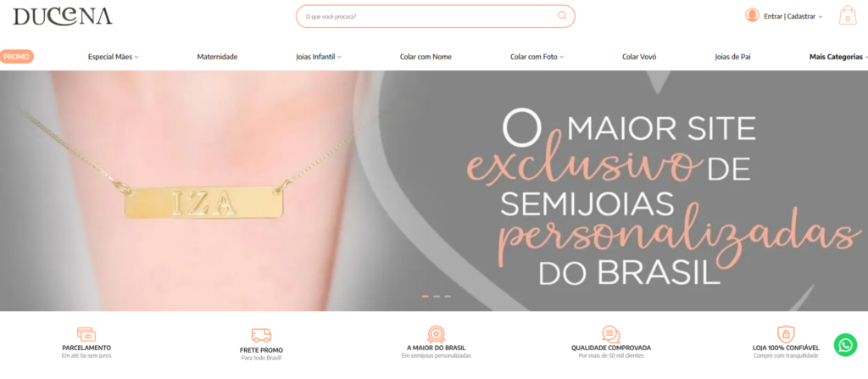The width and height of the screenshot is (868, 379).
Task: Open the shopping bag cart icon
Action: [x=848, y=15]
